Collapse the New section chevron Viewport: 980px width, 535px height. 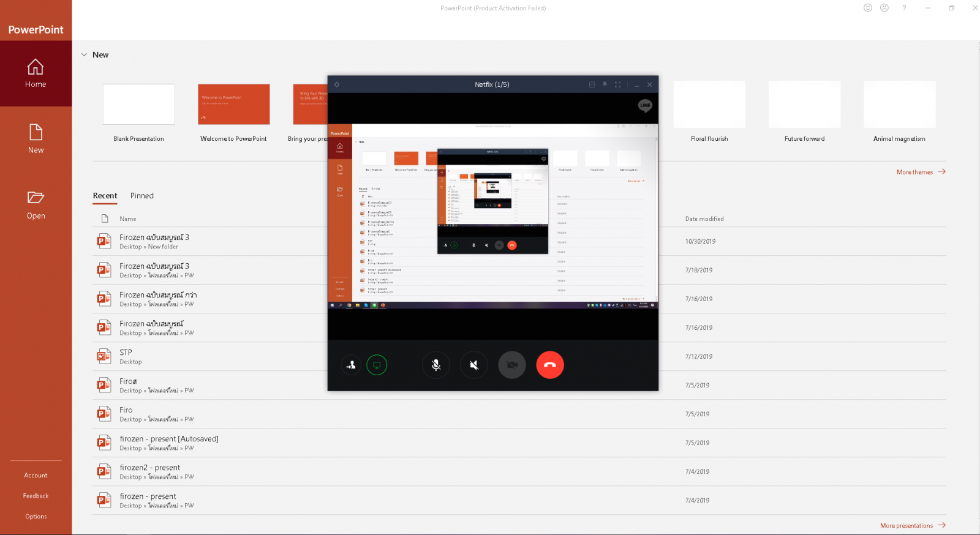[x=84, y=55]
